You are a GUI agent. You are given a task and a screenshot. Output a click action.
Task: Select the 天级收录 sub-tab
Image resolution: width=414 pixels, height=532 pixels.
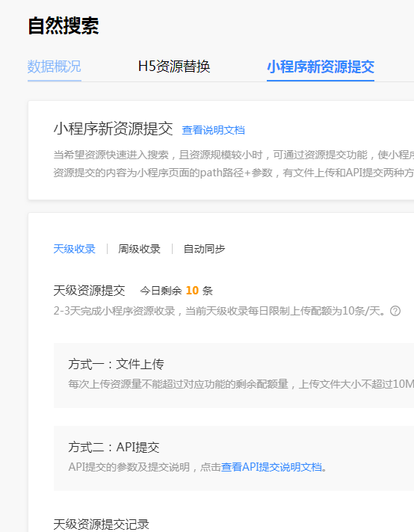point(74,249)
